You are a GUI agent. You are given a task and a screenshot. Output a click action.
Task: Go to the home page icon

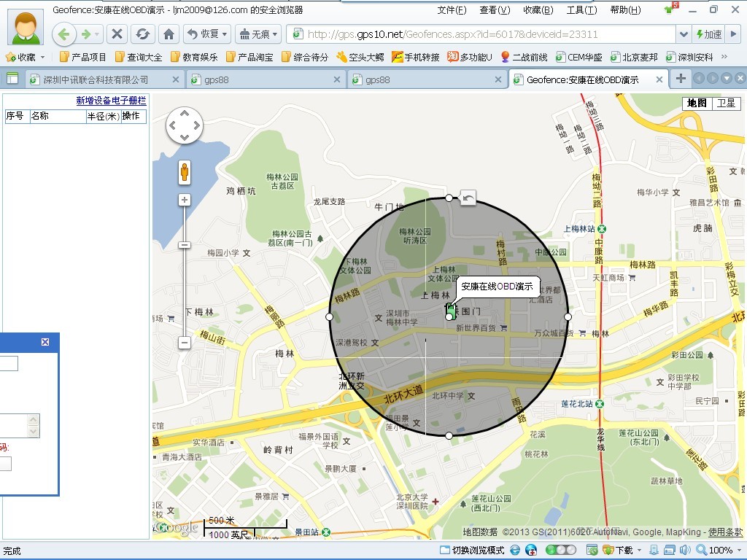point(169,34)
